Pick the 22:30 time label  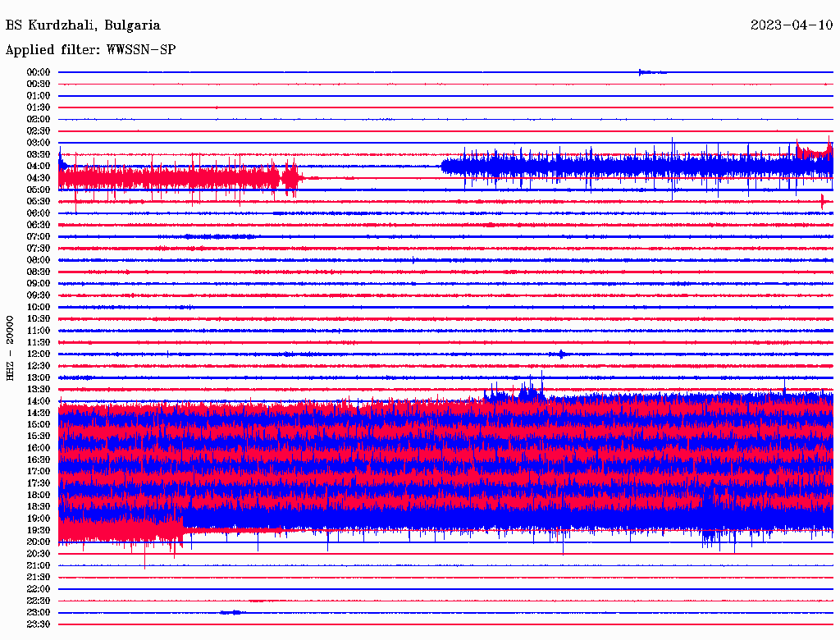[x=39, y=601]
